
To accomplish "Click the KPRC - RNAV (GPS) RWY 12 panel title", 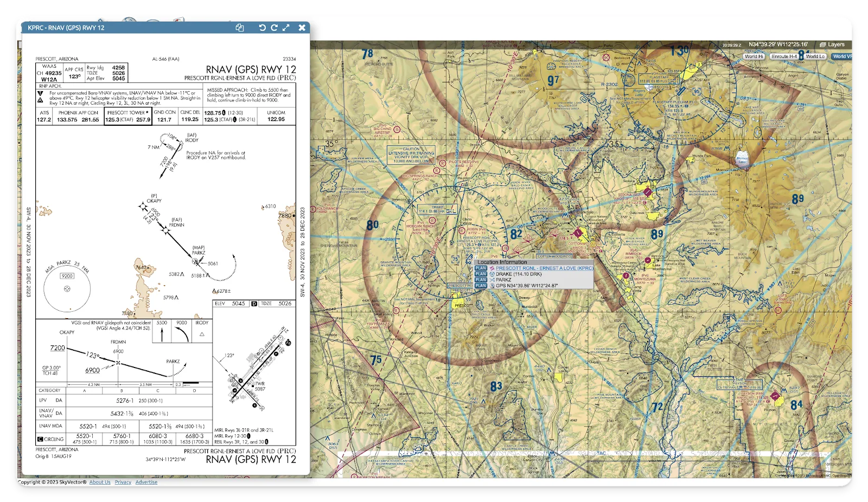I will click(66, 28).
